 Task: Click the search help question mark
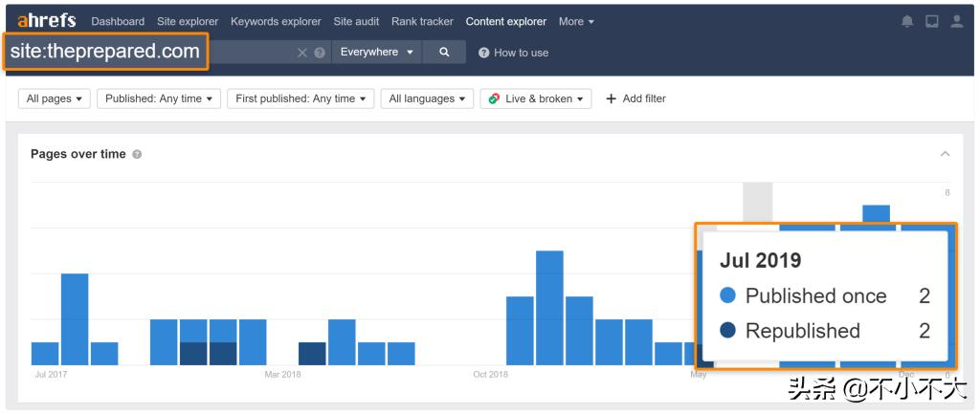(x=320, y=53)
